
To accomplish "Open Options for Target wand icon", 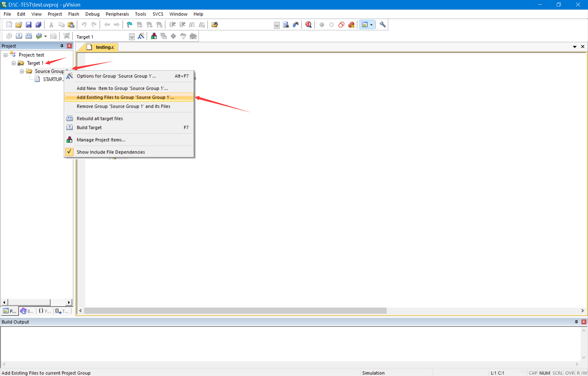I will tap(141, 36).
